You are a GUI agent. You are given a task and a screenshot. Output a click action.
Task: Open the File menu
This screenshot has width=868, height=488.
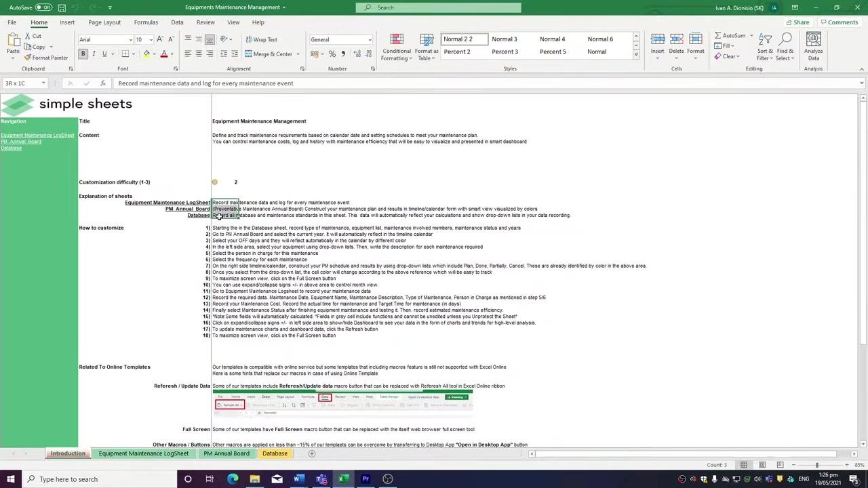[x=12, y=22]
